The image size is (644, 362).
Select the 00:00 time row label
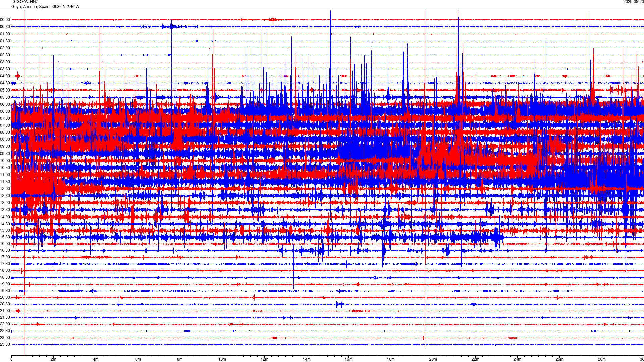coord(5,20)
